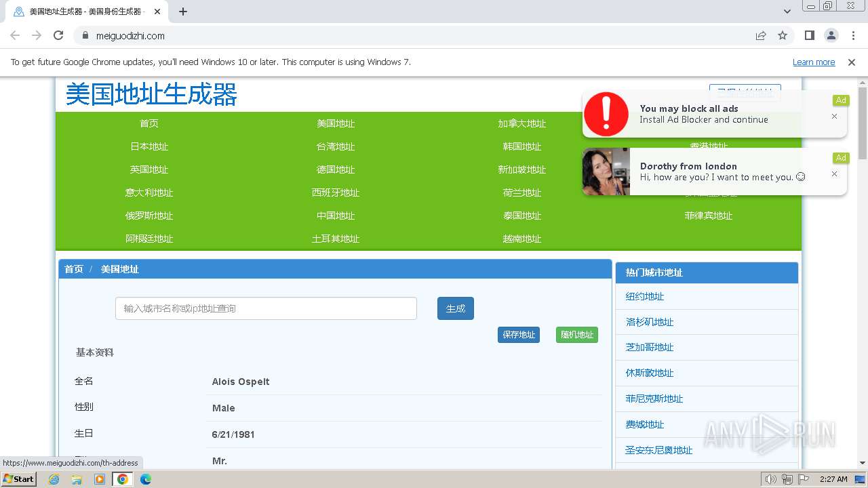
Task: Open 中国地址 menu item
Action: [336, 216]
